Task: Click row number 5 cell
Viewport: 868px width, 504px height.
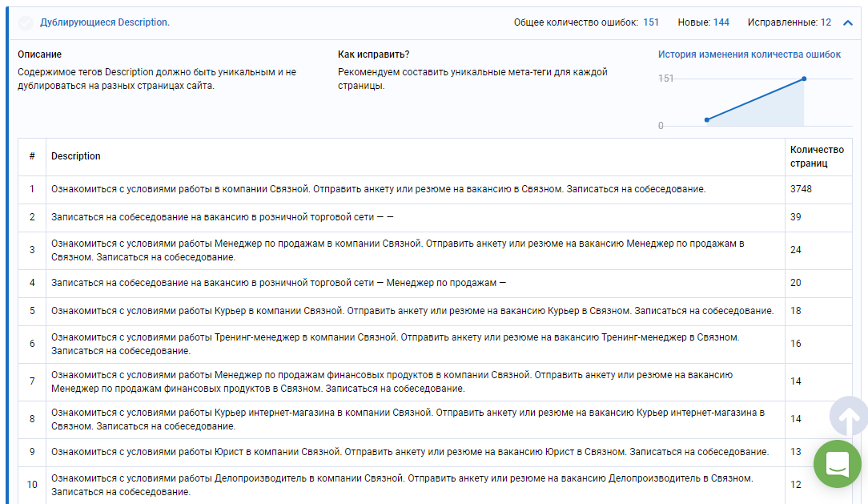Action: pyautogui.click(x=32, y=311)
